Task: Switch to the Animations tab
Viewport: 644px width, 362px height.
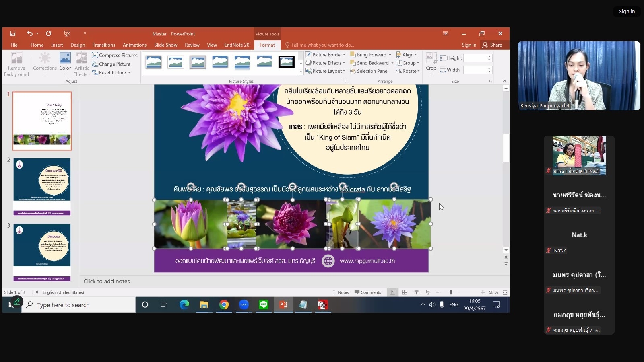Action: click(134, 45)
